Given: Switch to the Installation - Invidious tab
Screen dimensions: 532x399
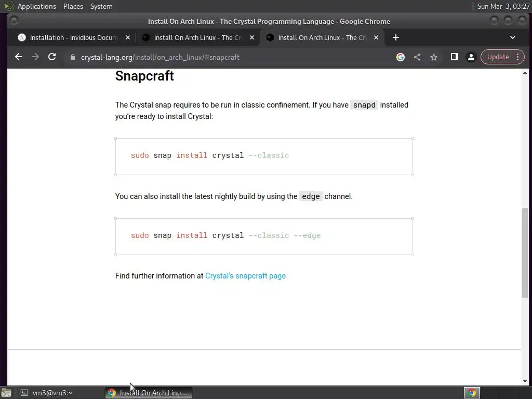Looking at the screenshot, I should click(x=73, y=37).
